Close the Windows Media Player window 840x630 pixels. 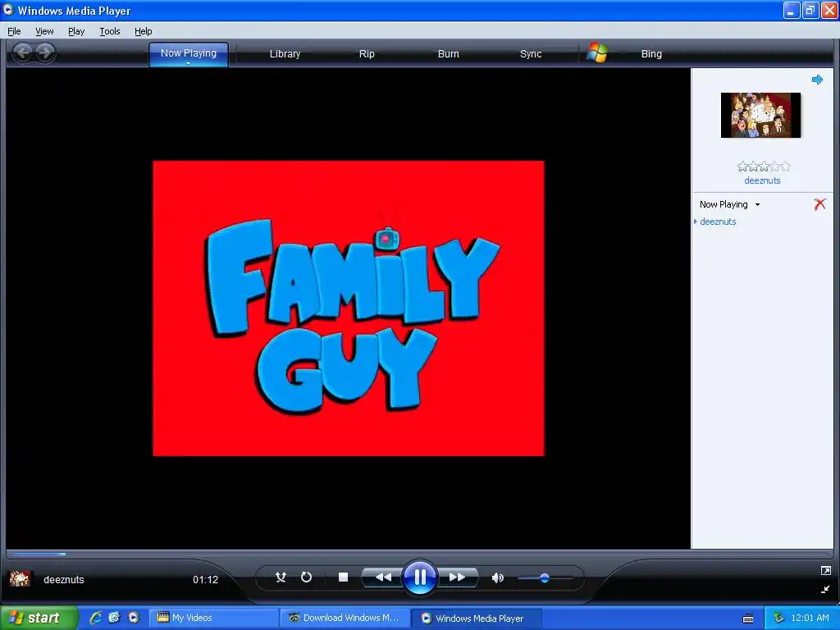(829, 10)
